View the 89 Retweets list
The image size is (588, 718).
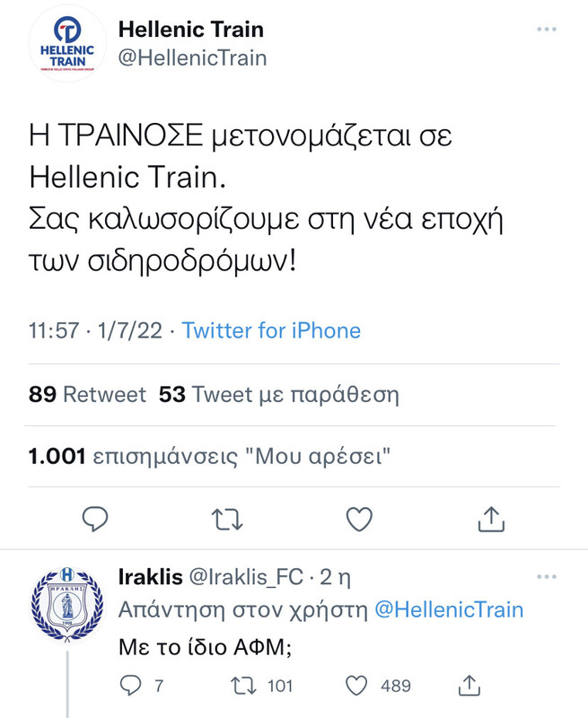[x=87, y=394]
